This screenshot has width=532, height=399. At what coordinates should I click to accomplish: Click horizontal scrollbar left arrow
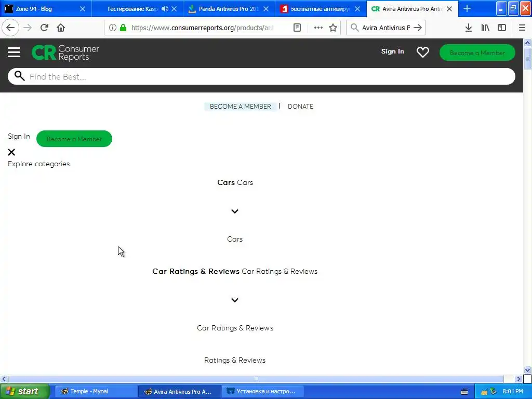(4, 379)
